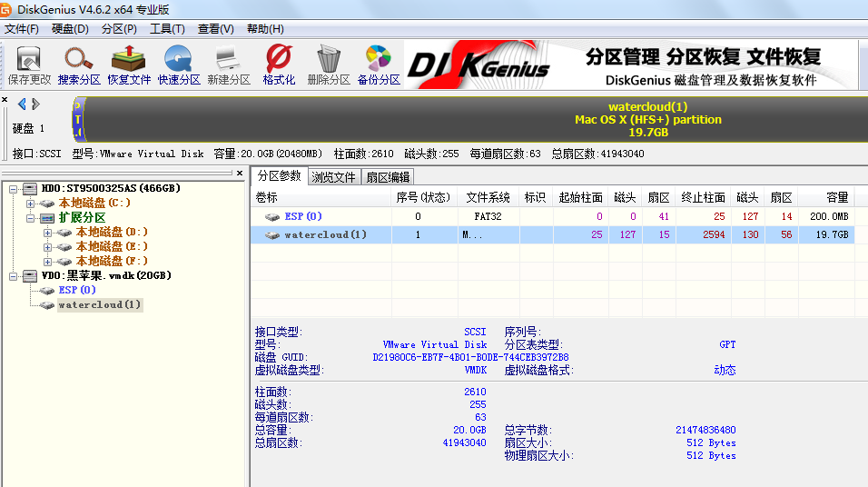The height and width of the screenshot is (487, 868).
Task: Select 扩展分区 in the disk tree
Action: 82,218
